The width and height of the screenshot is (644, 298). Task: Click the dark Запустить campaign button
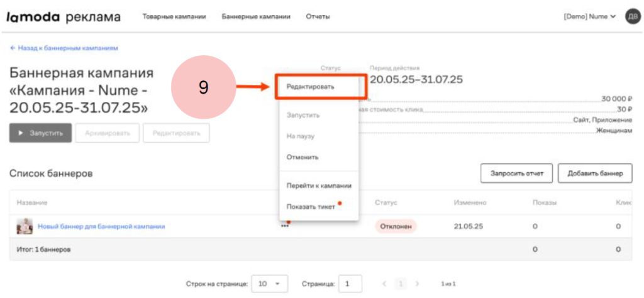tap(40, 133)
